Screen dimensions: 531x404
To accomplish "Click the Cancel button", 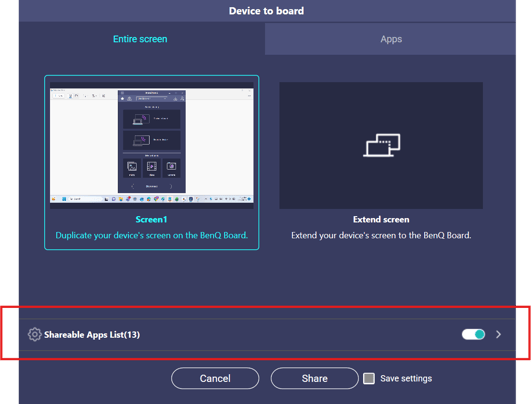I will (215, 378).
